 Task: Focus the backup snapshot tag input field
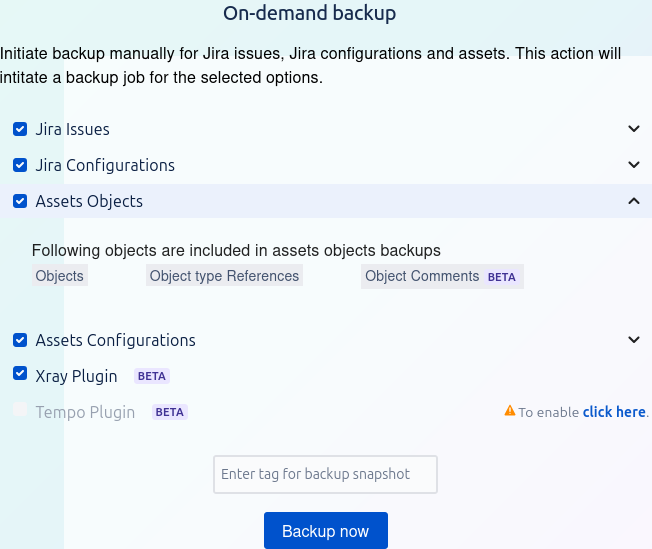tap(325, 474)
